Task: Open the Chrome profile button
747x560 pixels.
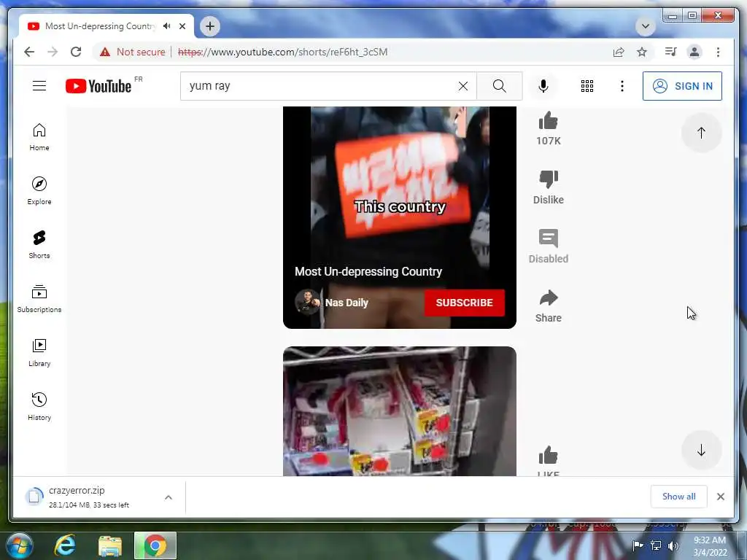Action: [694, 52]
